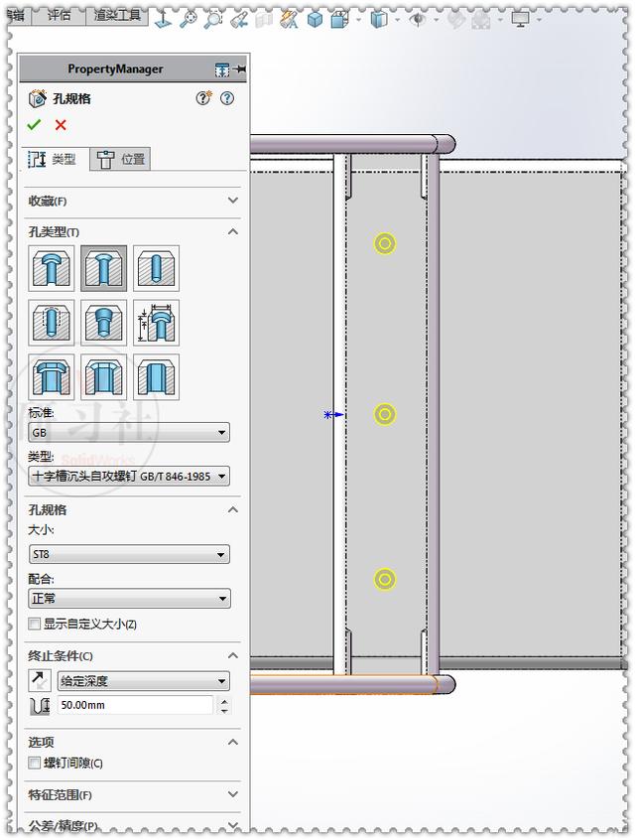This screenshot has width=635, height=840.
Task: Collapse the 选项 section
Action: [x=233, y=742]
